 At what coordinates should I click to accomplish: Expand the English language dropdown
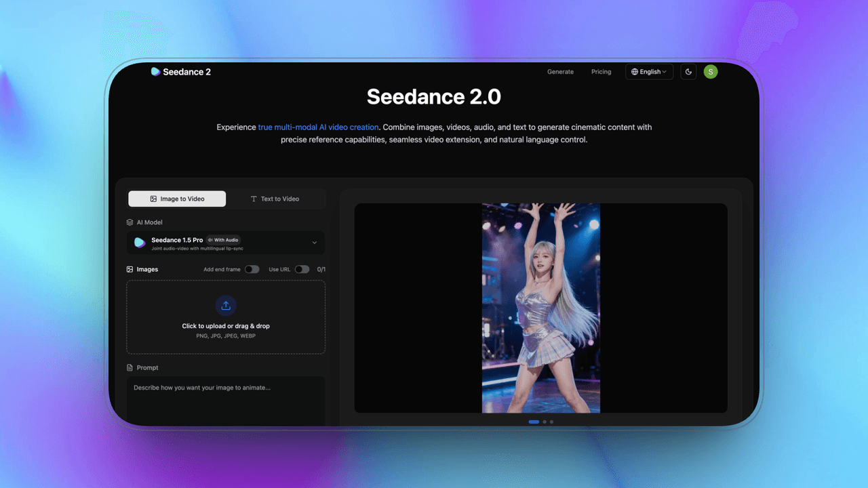click(649, 71)
